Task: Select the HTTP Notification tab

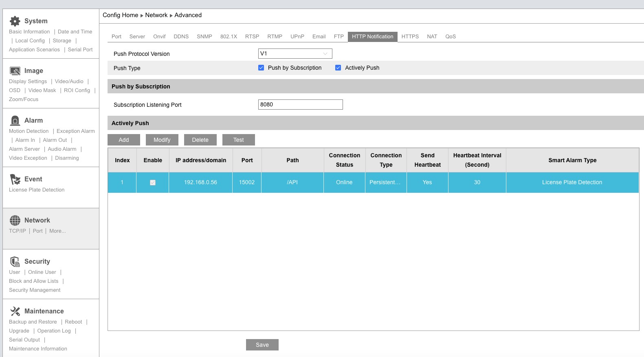Action: [x=373, y=36]
